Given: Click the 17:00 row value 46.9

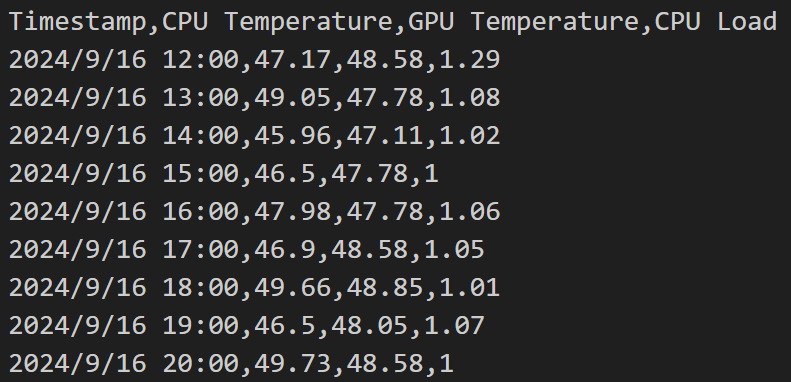Looking at the screenshot, I should [x=285, y=250].
